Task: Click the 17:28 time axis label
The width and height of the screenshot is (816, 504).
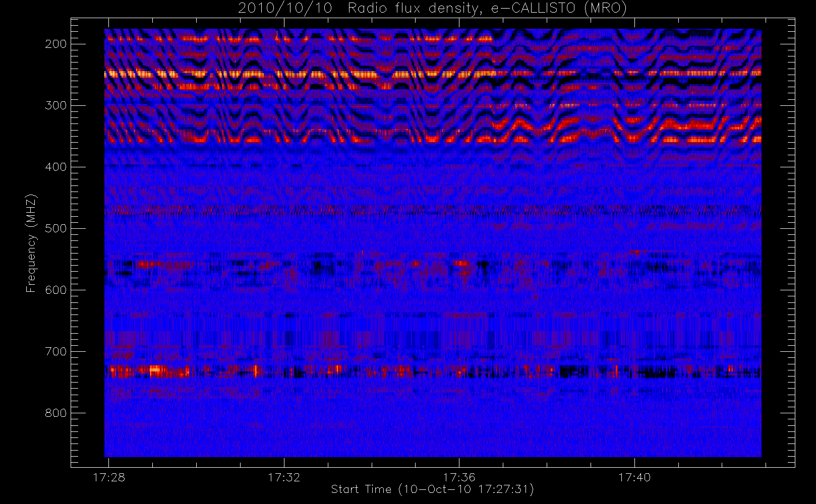Action: tap(109, 477)
